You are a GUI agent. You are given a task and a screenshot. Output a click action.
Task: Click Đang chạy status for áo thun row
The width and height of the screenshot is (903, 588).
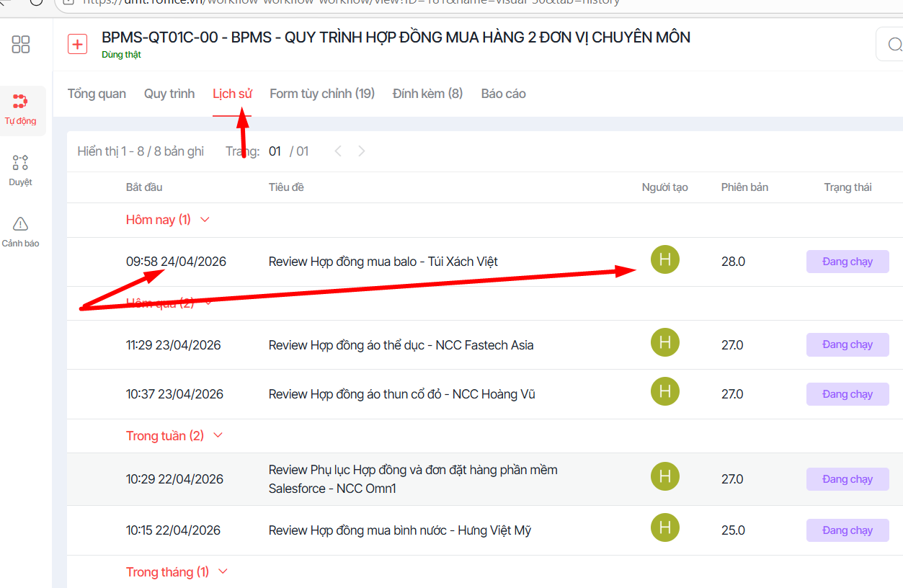847,394
